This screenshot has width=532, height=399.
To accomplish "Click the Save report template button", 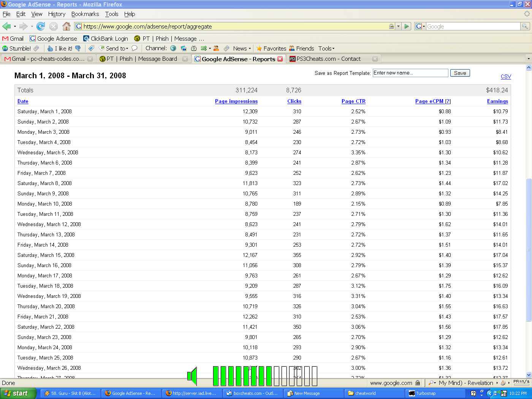I will point(460,73).
